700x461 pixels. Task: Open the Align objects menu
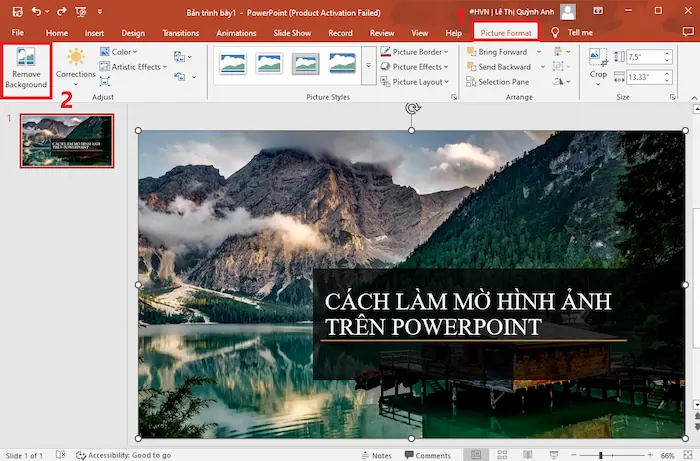(562, 52)
